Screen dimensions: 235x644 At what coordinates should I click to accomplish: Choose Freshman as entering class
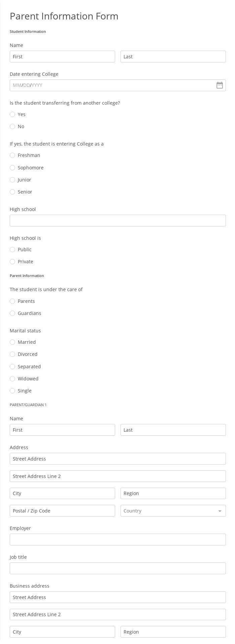click(12, 155)
